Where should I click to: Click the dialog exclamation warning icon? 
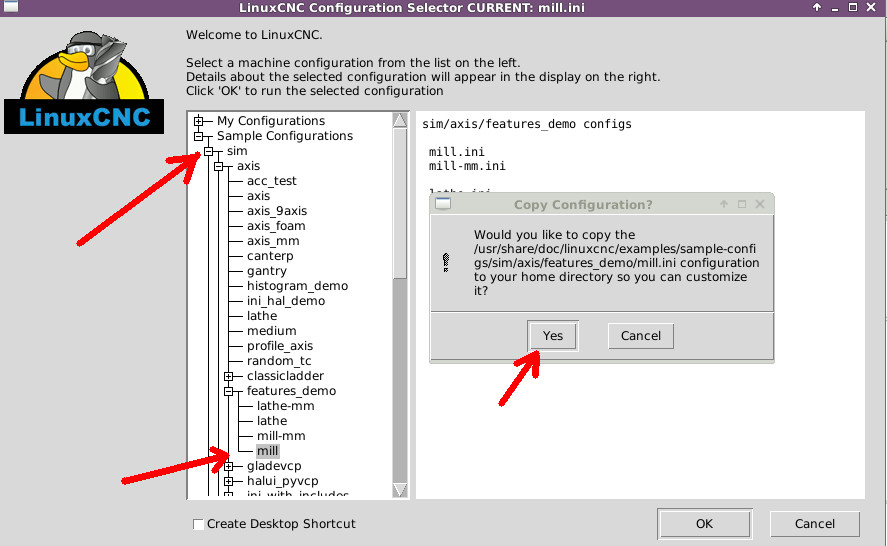(446, 263)
